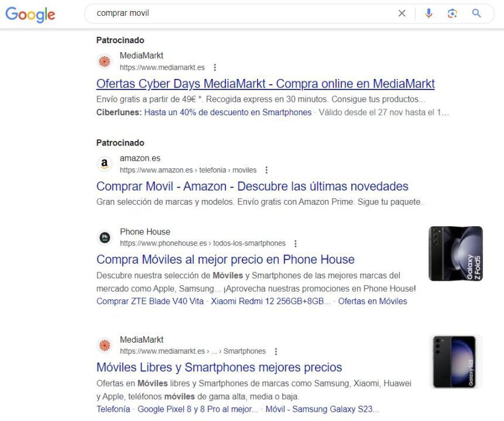Open three-dot menu beside phonehouse.es URL
Viewport: 504px width, 421px height.
(296, 243)
